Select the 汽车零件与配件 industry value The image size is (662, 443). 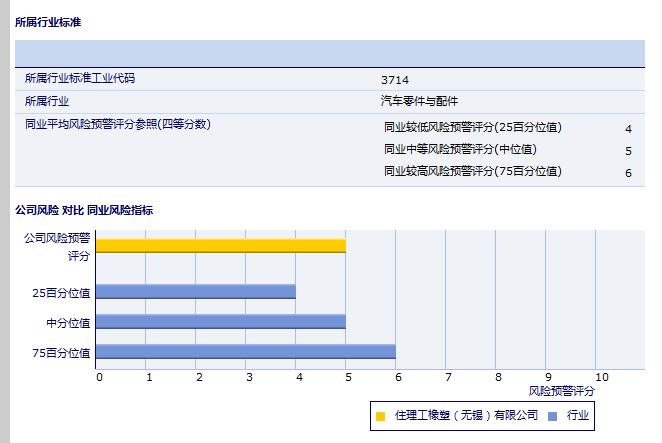(x=419, y=101)
